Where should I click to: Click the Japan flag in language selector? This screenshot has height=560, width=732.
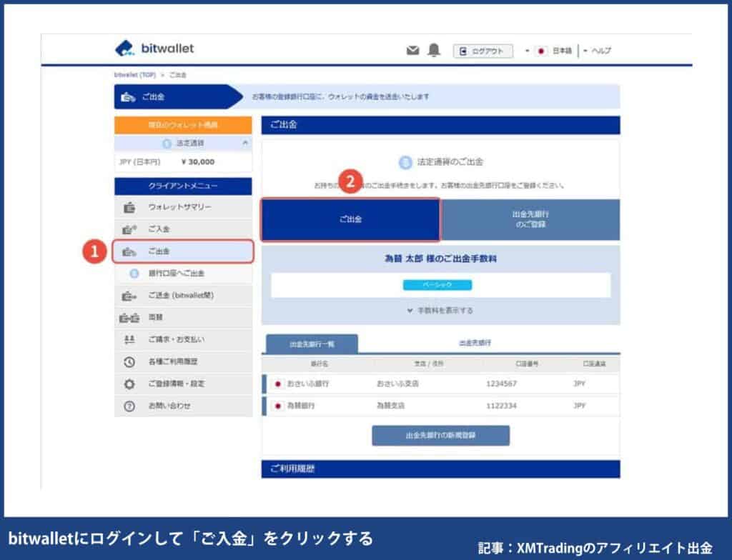540,51
